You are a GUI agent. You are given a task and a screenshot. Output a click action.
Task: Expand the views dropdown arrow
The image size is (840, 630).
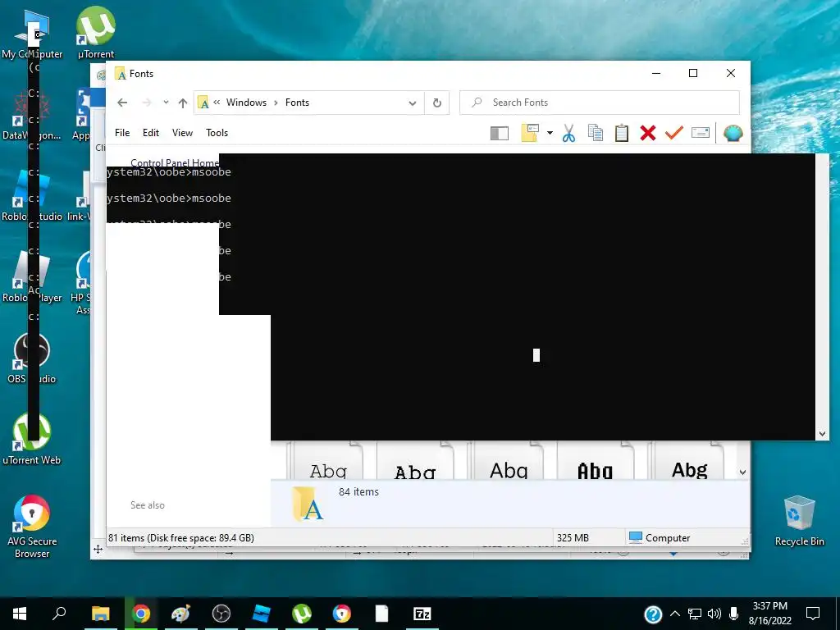click(x=550, y=133)
